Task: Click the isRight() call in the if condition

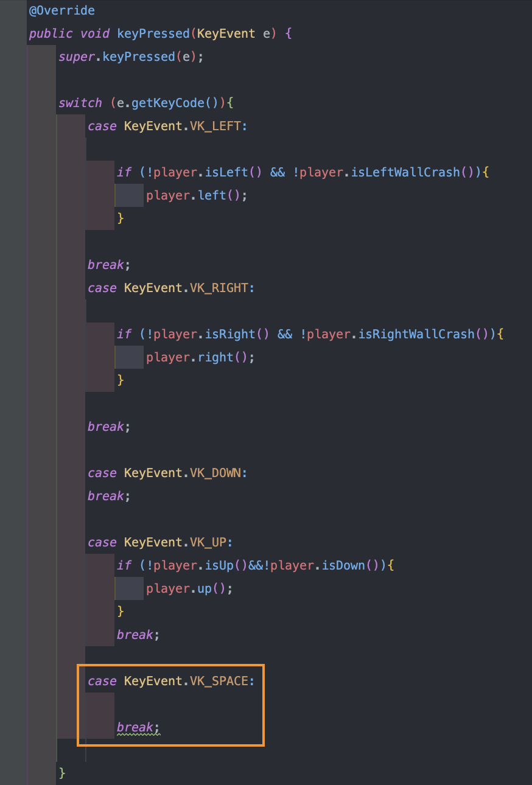Action: (237, 334)
